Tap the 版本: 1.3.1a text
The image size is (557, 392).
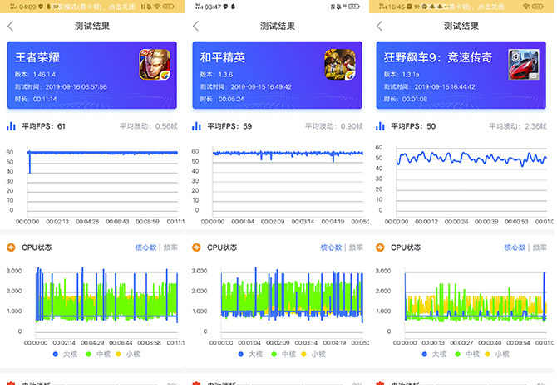[402, 75]
